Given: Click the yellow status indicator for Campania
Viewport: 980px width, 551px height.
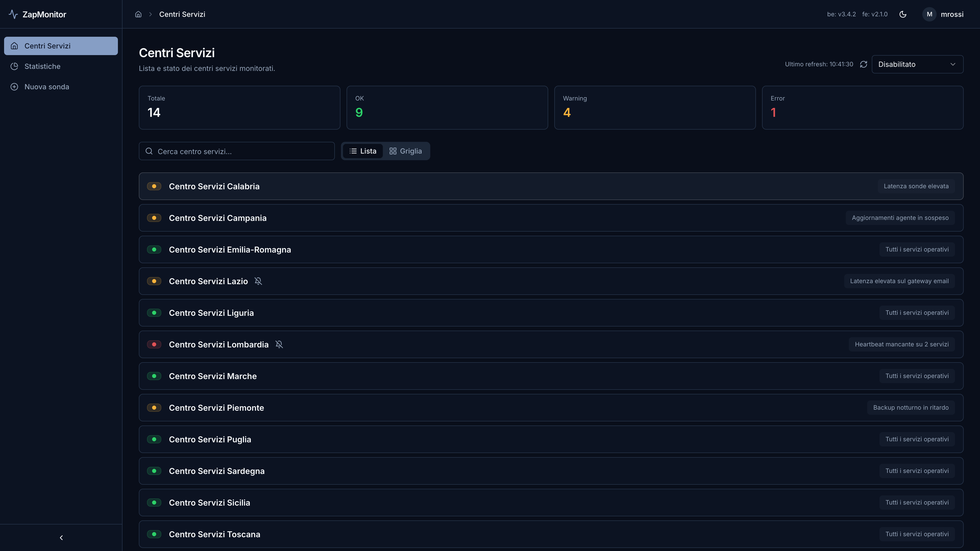Looking at the screenshot, I should (x=154, y=218).
